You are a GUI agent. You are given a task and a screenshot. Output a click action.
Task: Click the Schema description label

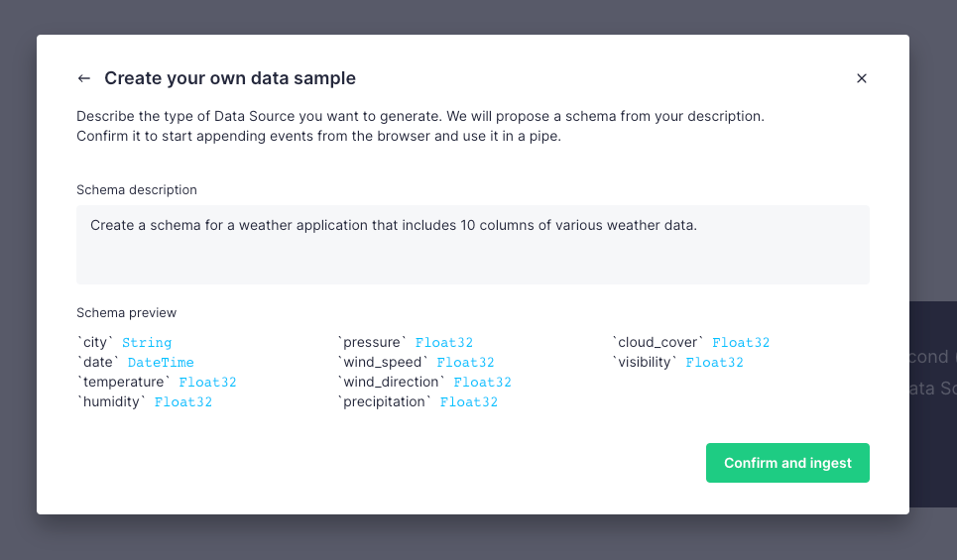pos(137,189)
